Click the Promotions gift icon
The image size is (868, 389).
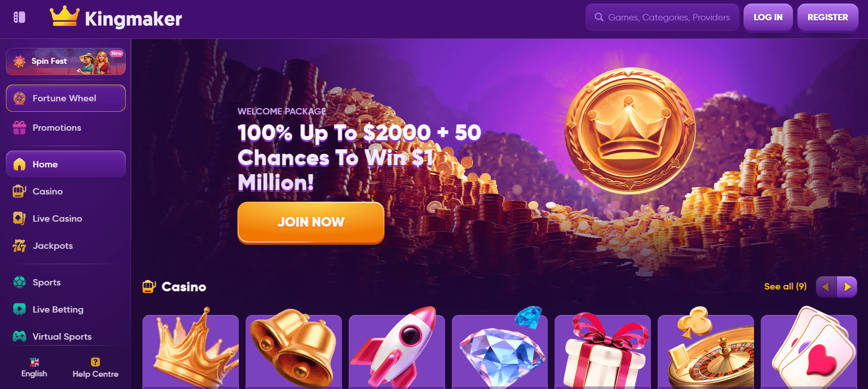pos(19,128)
